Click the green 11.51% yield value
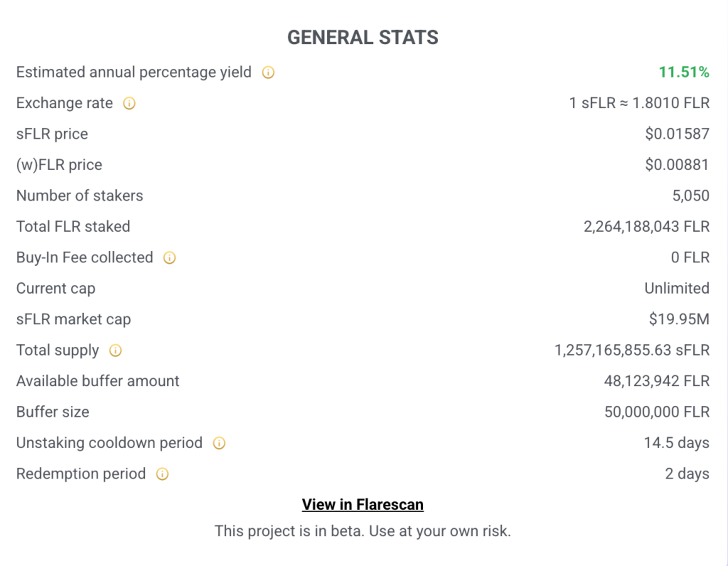Viewport: 728px width, 566px height. pos(684,72)
